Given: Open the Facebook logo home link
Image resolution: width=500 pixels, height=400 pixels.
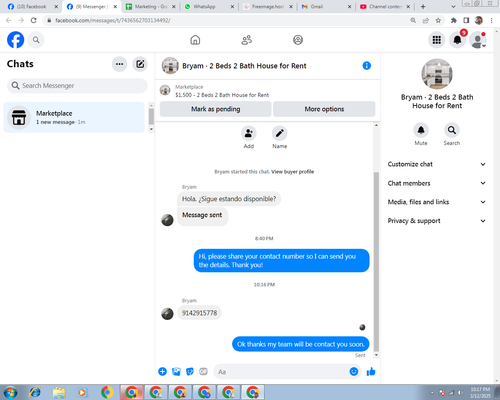Looking at the screenshot, I should [x=15, y=40].
